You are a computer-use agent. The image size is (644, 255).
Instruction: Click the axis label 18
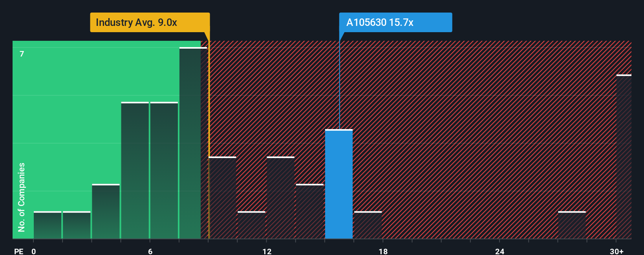pyautogui.click(x=383, y=251)
